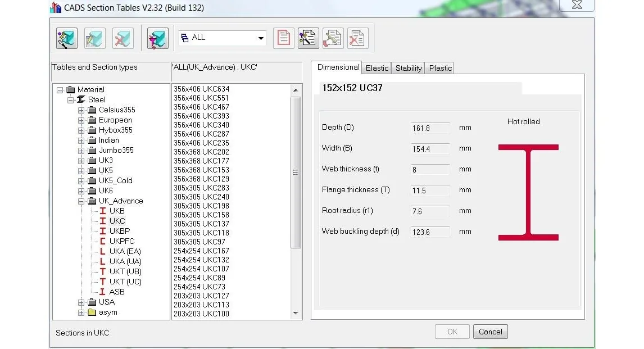
Task: Click the section list scrollbar thumb
Action: (x=296, y=173)
